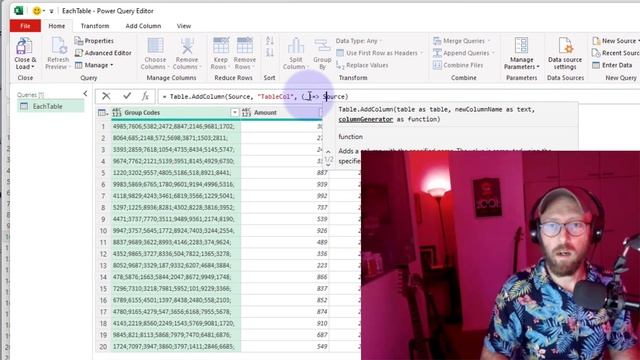Sort descending with the Z-A icon
640x360 pixels.
point(270,52)
